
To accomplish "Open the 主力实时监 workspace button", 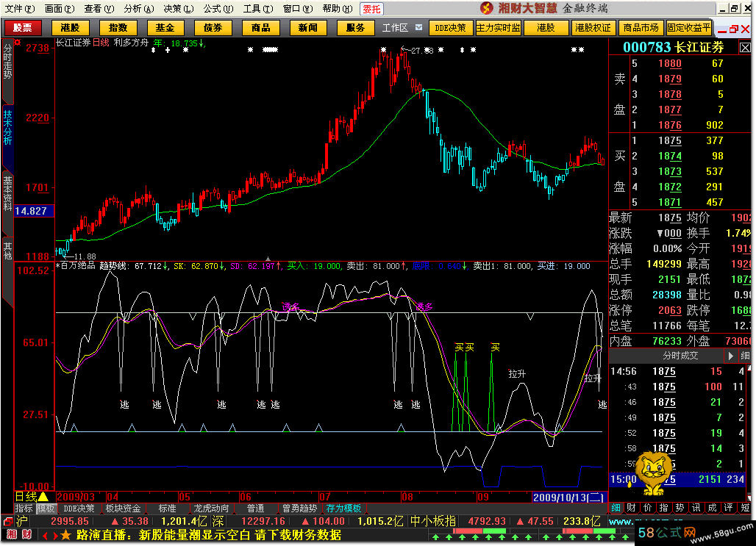I will tap(498, 28).
